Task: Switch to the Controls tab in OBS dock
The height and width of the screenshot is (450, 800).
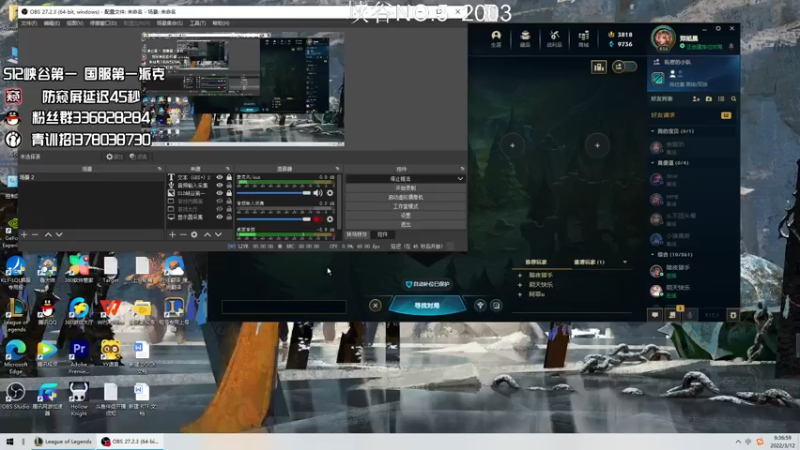Action: (383, 235)
